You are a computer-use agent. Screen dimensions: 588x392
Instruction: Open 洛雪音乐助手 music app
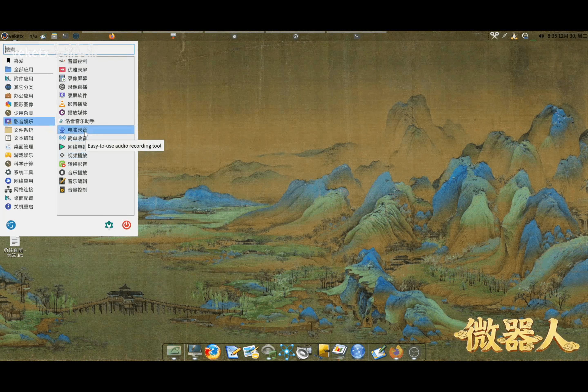pyautogui.click(x=96, y=121)
